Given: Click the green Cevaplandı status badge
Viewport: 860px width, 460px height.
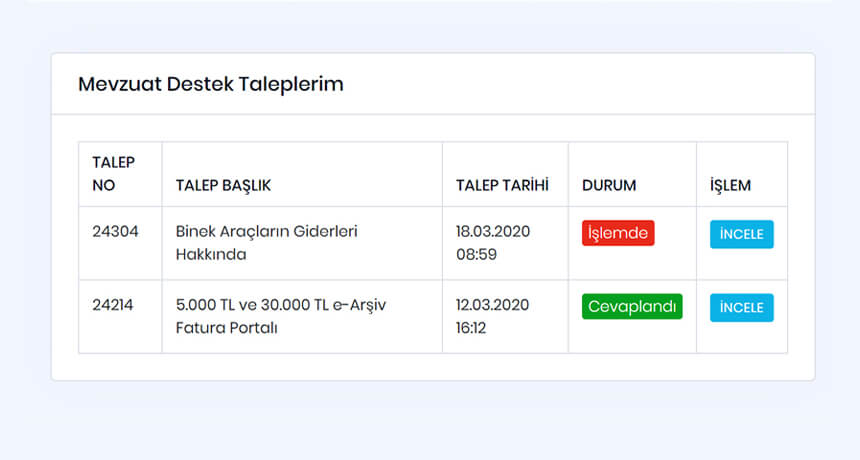Looking at the screenshot, I should pyautogui.click(x=632, y=306).
